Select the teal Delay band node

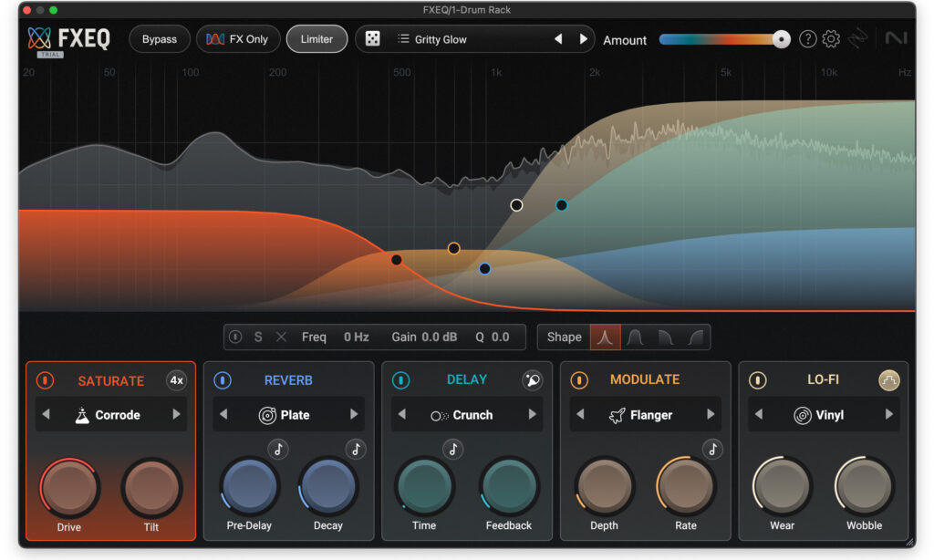pos(561,205)
